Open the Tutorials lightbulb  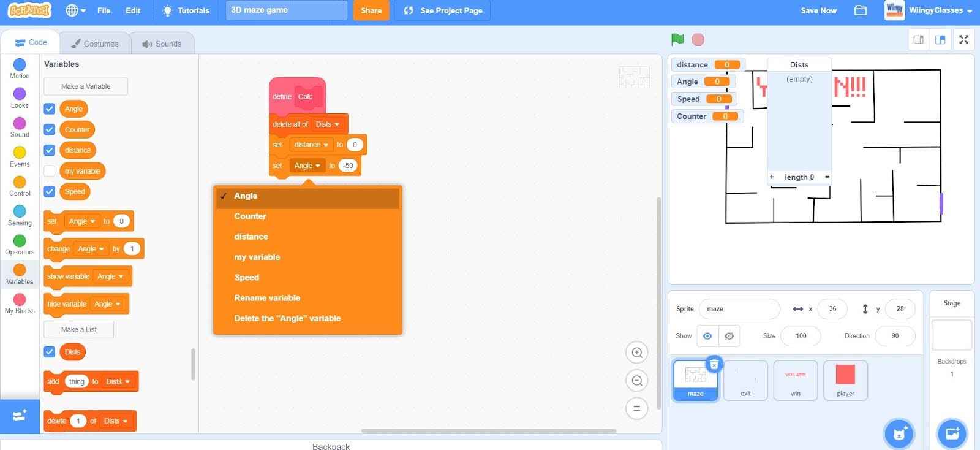[185, 10]
